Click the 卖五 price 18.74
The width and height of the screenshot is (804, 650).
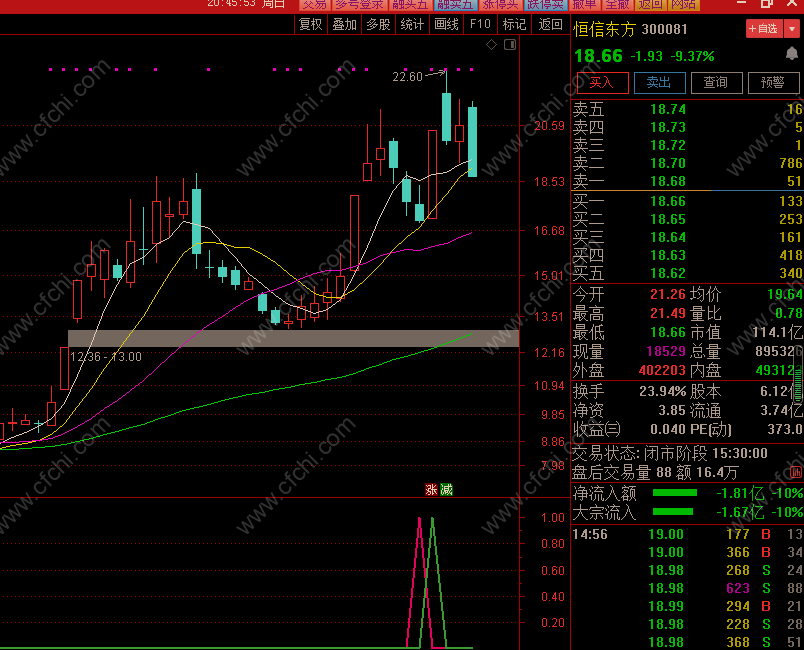click(668, 109)
